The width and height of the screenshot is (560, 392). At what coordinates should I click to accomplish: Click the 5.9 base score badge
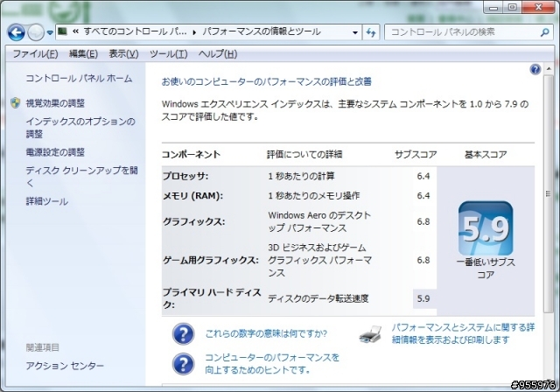pos(486,227)
